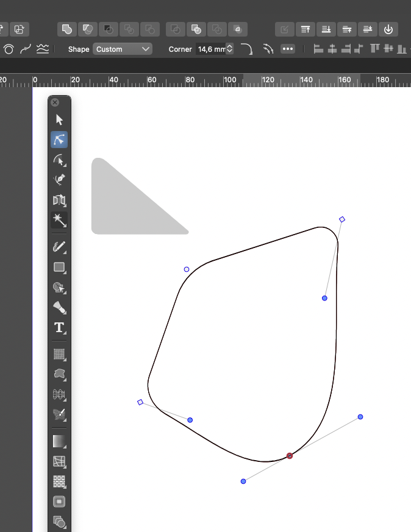Click the circle arc icon left of Shape
This screenshot has height=532, width=411.
[x=9, y=49]
